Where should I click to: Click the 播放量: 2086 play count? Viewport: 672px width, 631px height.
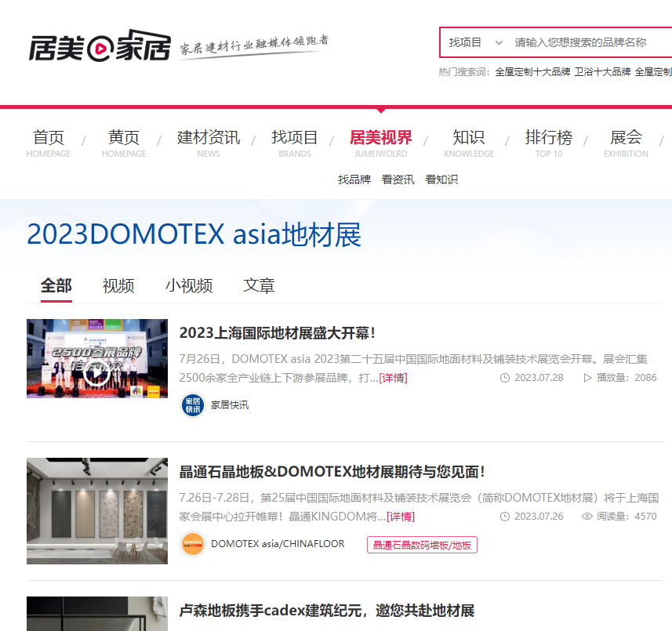pos(620,378)
